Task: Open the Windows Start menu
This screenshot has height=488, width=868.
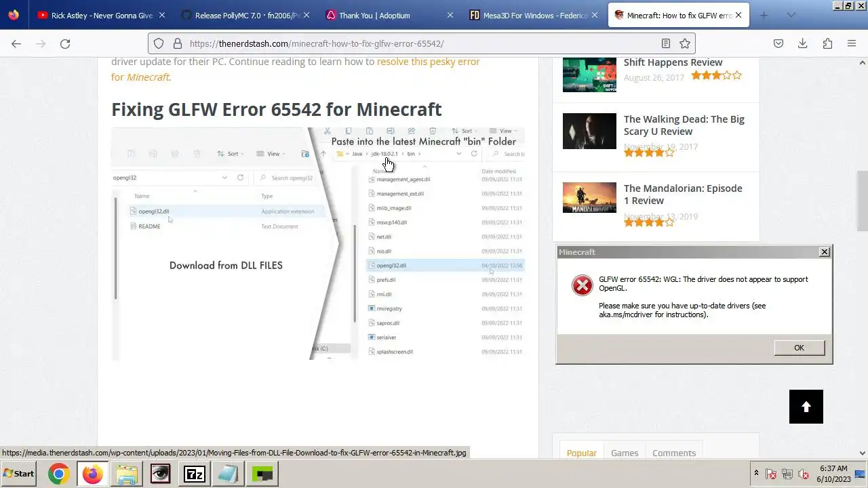Action: pos(19,474)
